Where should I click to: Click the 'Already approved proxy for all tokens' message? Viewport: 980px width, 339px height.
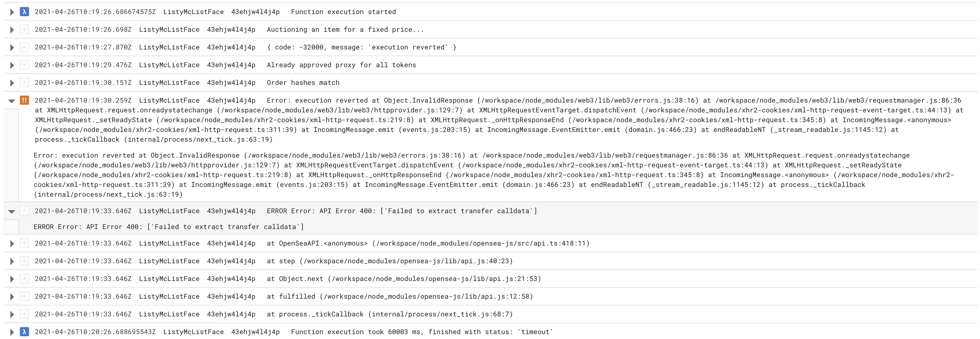coord(341,65)
